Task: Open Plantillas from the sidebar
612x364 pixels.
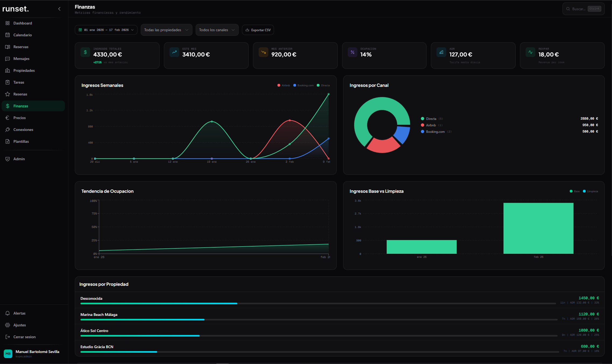Action: click(x=21, y=141)
